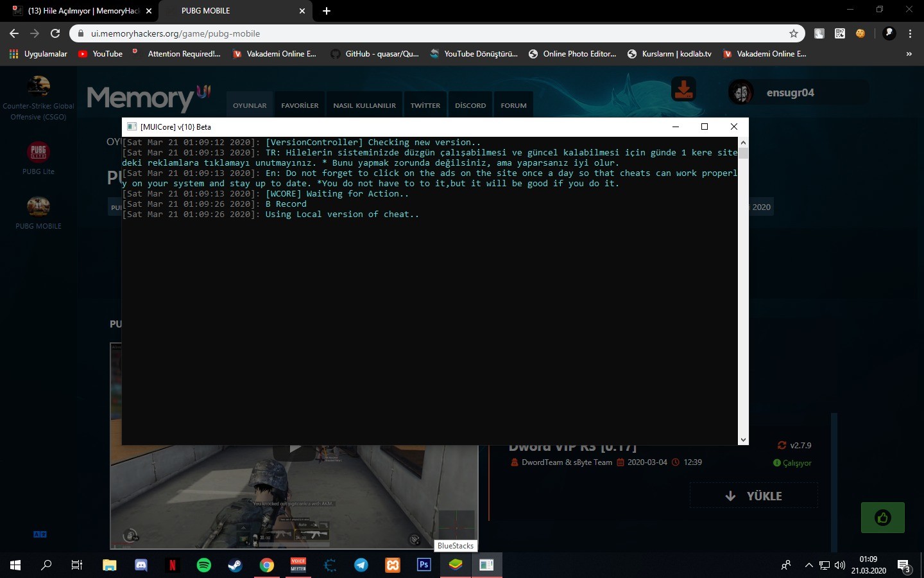Open Windows taskbar search
Screen dimensions: 924x578
point(46,565)
